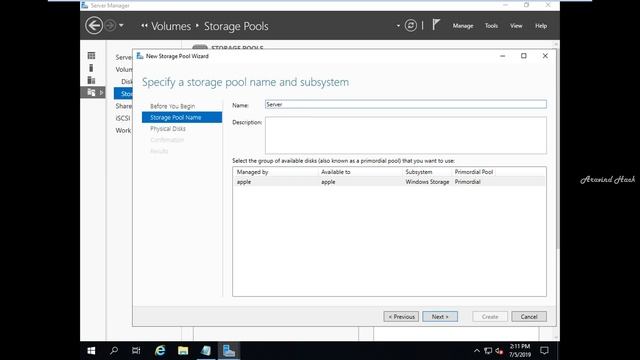This screenshot has height=360, width=640.
Task: Click the Windows Storage subsystem cell
Action: point(427,182)
